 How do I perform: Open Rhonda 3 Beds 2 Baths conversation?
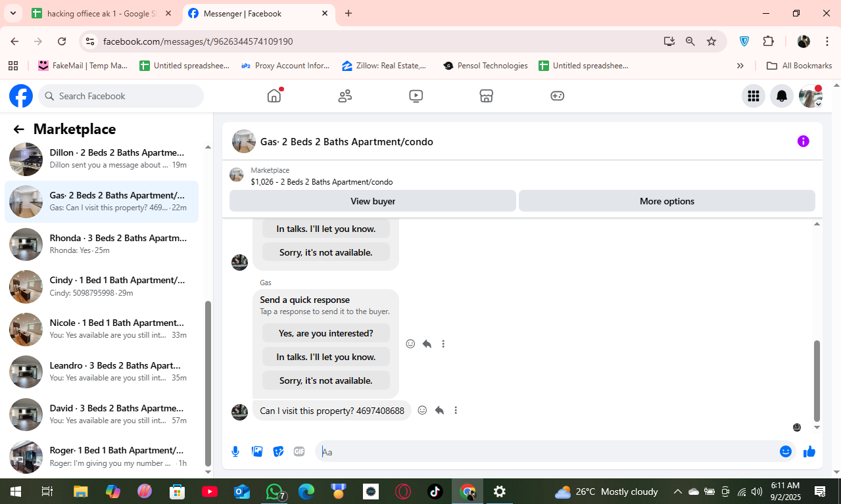coord(102,244)
